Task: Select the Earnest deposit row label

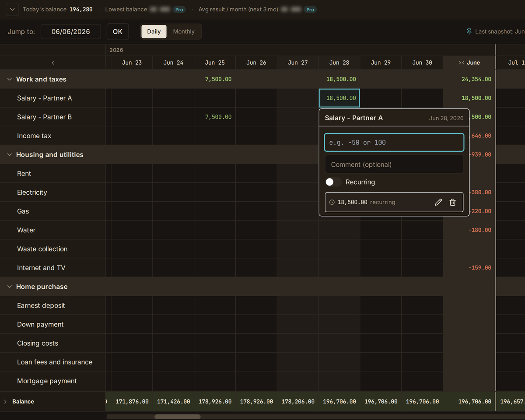Action: coord(41,305)
